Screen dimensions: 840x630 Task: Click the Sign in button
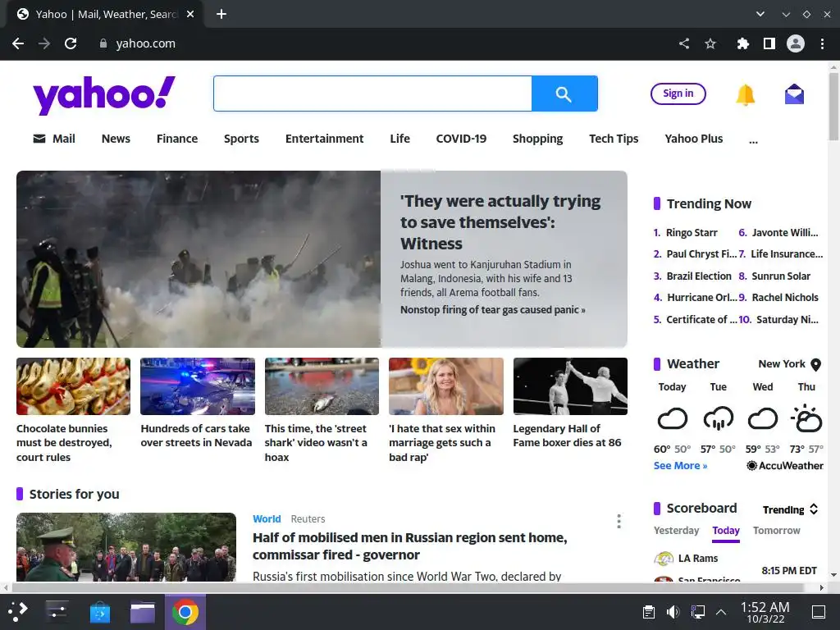point(678,94)
